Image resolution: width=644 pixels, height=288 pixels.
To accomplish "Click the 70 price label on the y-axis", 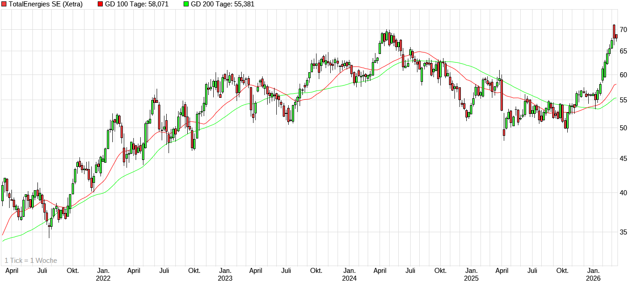I will point(623,30).
